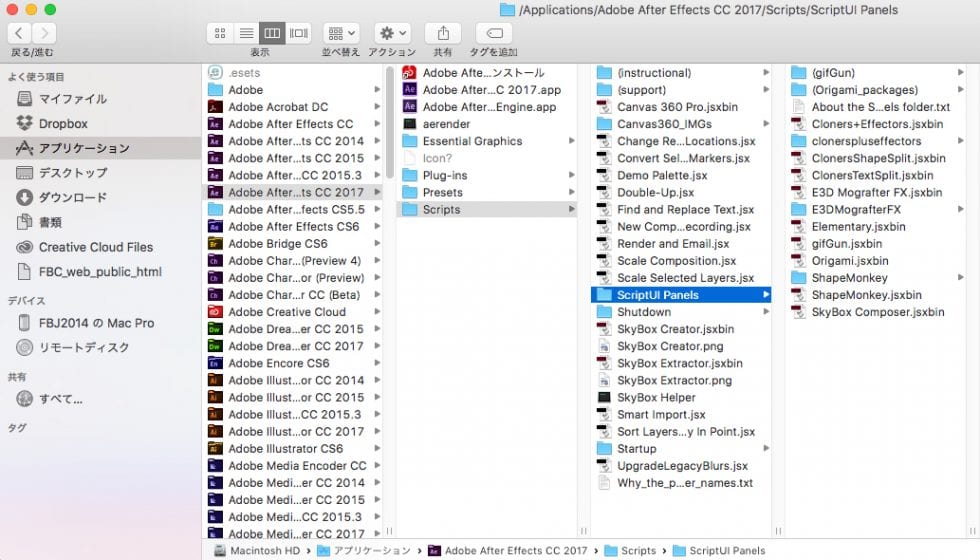Switch to Cover Flow view
The width and height of the screenshot is (980, 560).
pyautogui.click(x=298, y=33)
